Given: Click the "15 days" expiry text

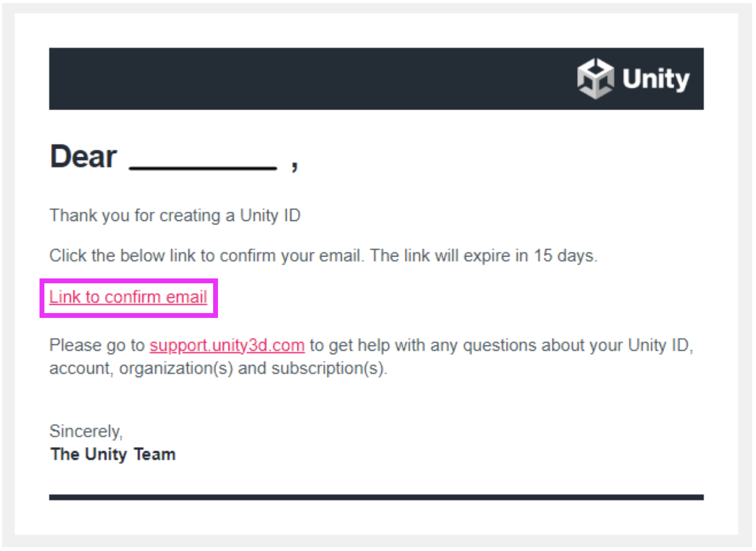Looking at the screenshot, I should pos(565,256).
